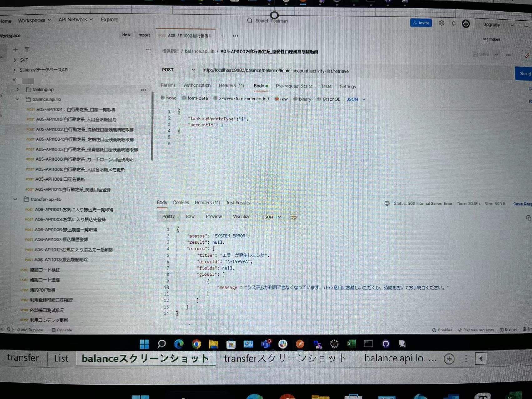
Task: Open Windows Start menu in taskbar
Action: (144, 344)
